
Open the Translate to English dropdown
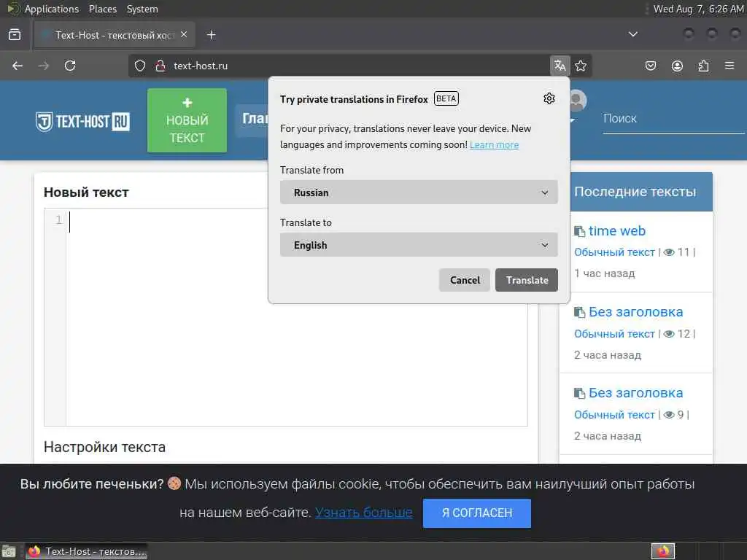419,245
